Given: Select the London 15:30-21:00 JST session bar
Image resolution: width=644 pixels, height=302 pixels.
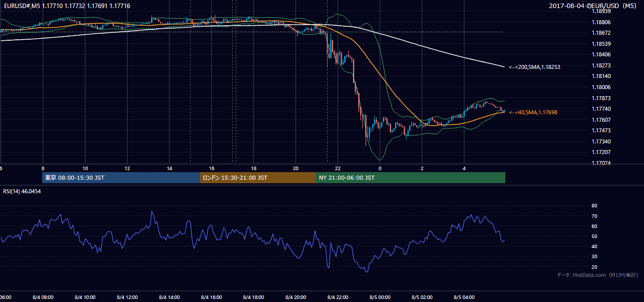Looking at the screenshot, I should click(258, 178).
